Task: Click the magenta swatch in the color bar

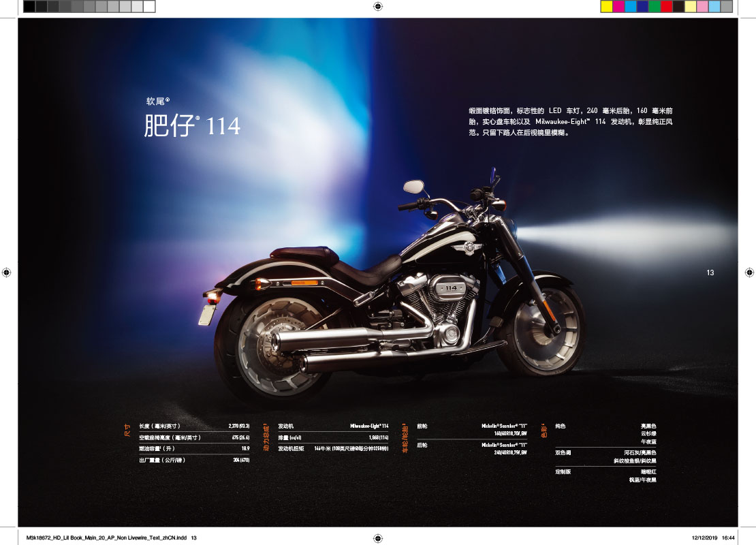Action: point(618,6)
